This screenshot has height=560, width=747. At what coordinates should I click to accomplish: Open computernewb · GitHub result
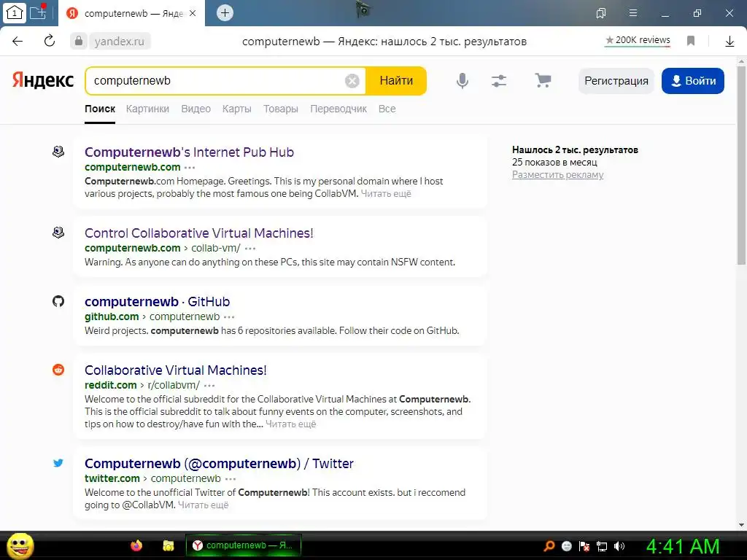coord(158,301)
